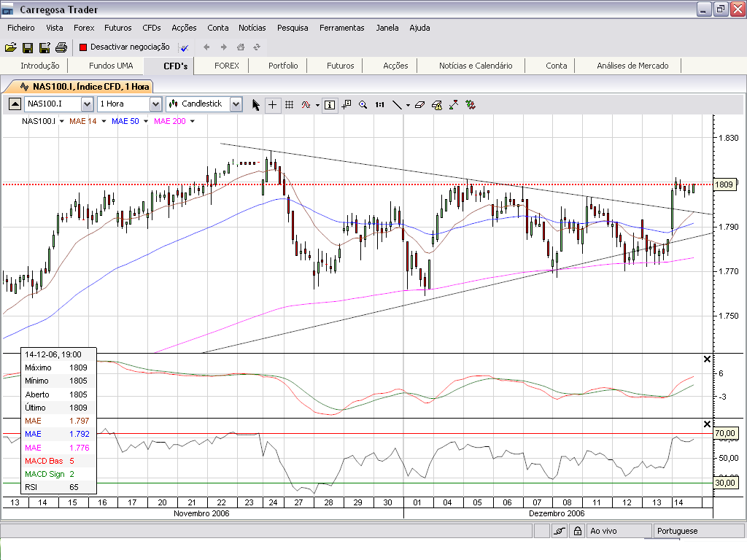Click the MAE 200 indicator label
Image resolution: width=747 pixels, height=560 pixels.
coord(171,121)
